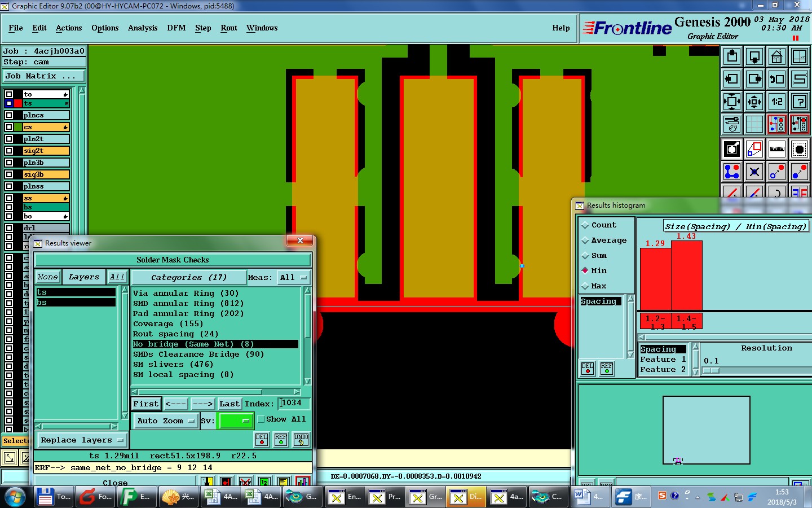The image size is (812, 508).
Task: Toggle the checkbox for layer 'sig2t'
Action: [9, 151]
